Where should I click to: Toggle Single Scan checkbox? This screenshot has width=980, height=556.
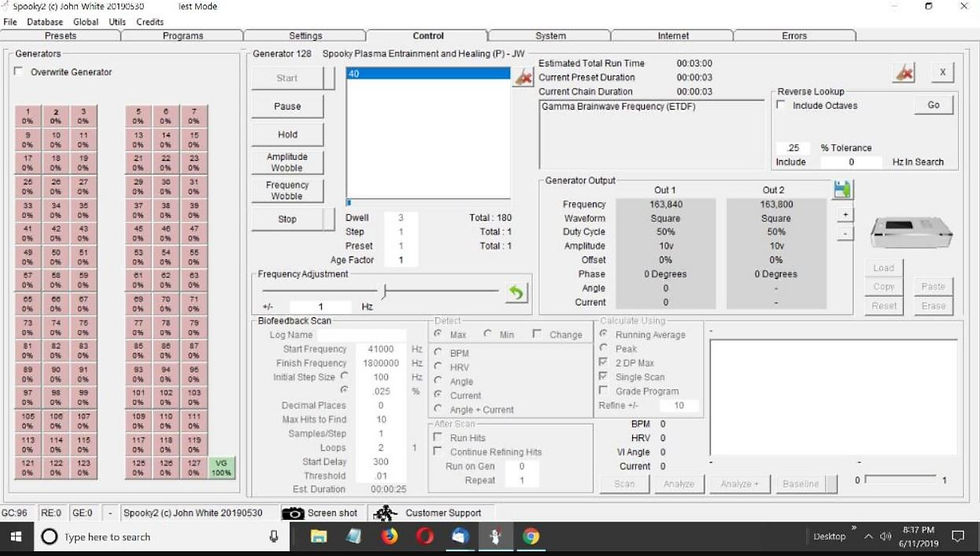tap(603, 377)
